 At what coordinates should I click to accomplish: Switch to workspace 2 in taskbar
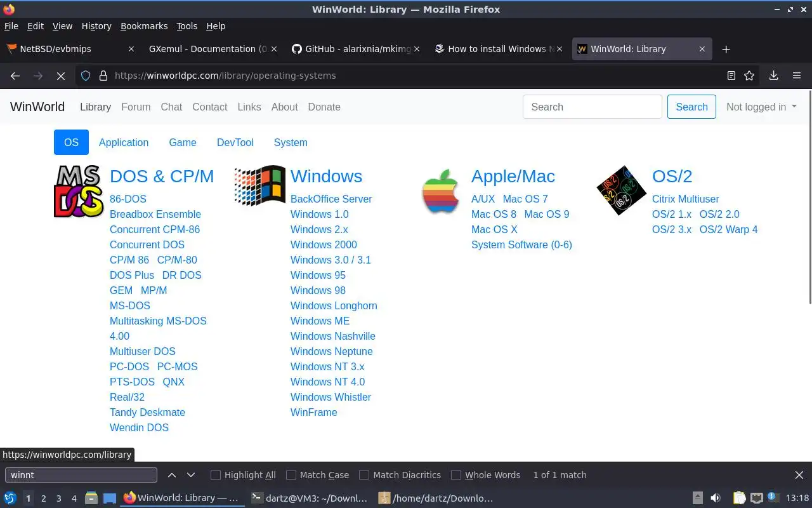pyautogui.click(x=44, y=498)
